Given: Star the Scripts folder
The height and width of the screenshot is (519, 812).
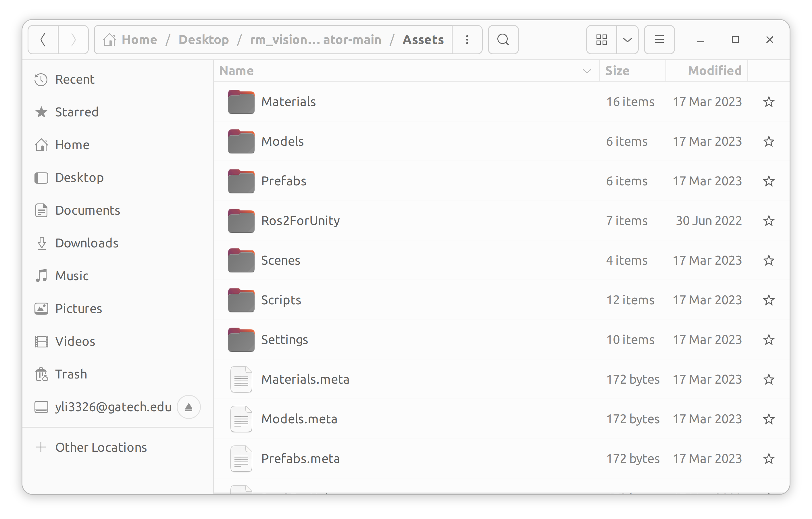Looking at the screenshot, I should pos(769,300).
